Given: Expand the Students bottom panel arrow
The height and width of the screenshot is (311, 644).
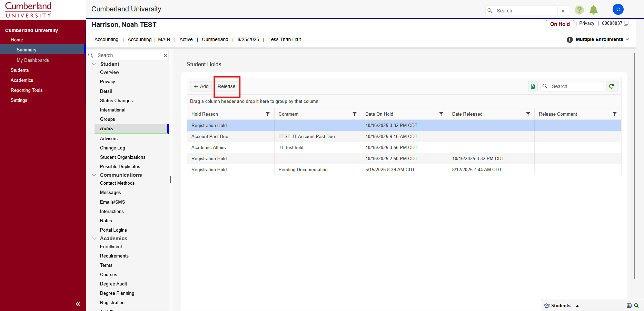Looking at the screenshot, I should click(577, 306).
